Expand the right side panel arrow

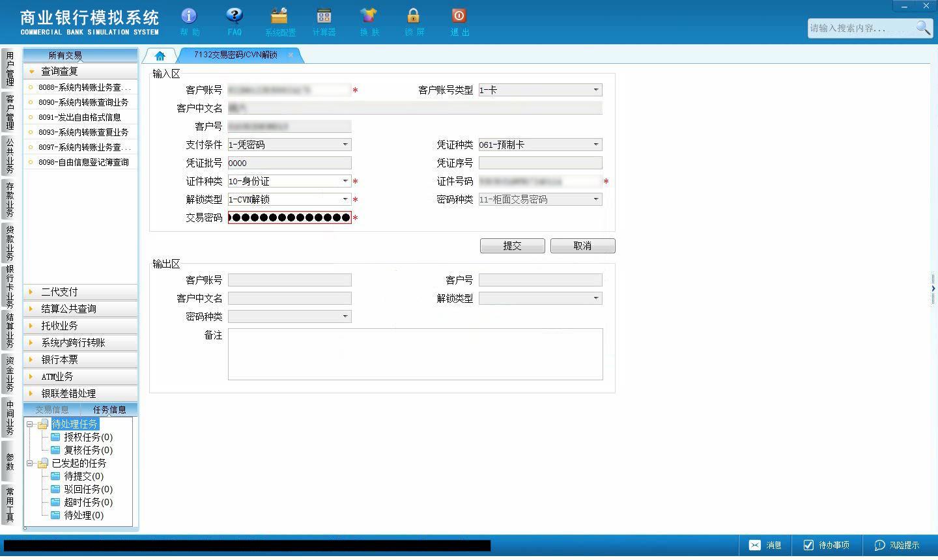coord(933,288)
